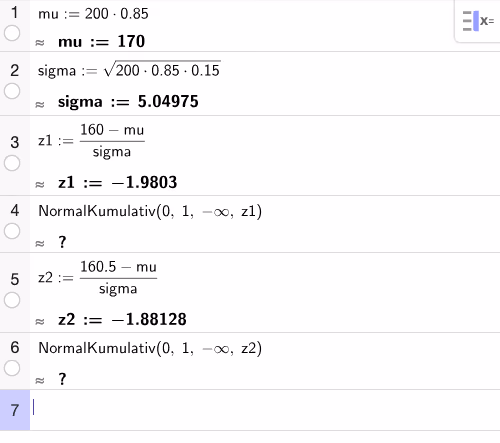Toggle visibility circle for row 2 sigma
The image size is (500, 443).
tap(12, 91)
